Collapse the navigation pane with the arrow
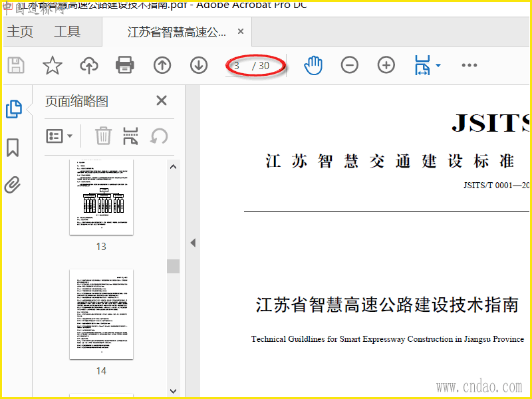The image size is (532, 399). point(193,243)
